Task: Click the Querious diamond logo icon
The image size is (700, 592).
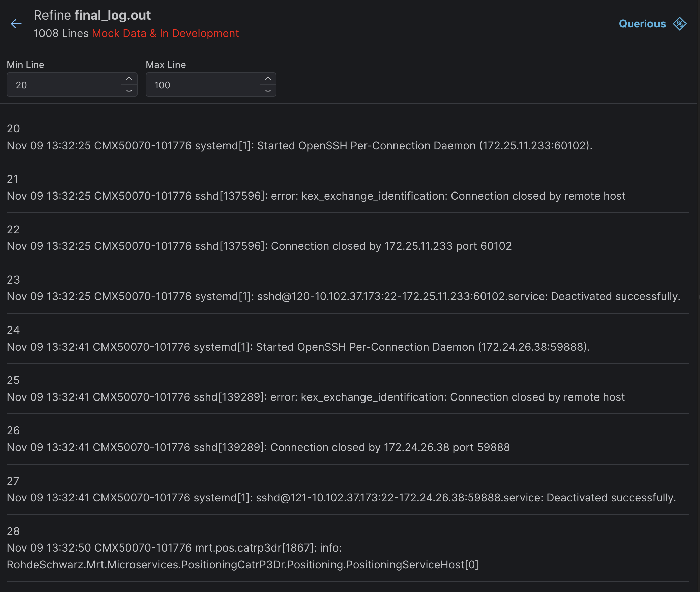Action: coord(679,24)
